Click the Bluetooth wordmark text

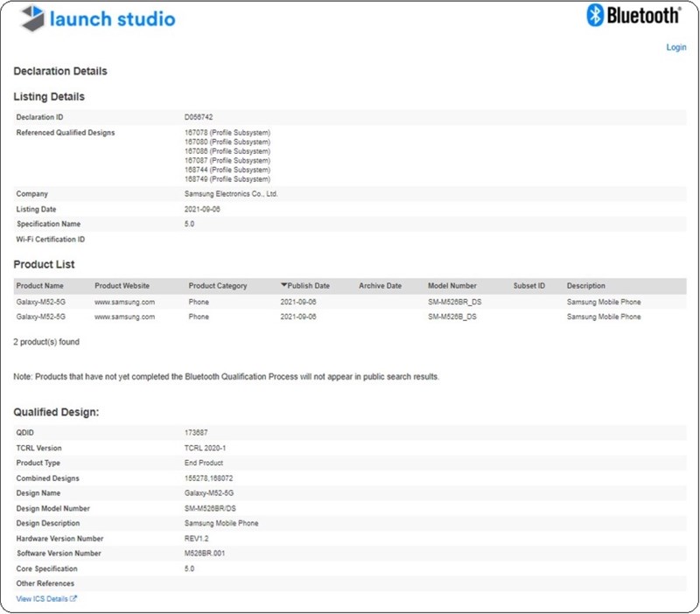coord(644,16)
